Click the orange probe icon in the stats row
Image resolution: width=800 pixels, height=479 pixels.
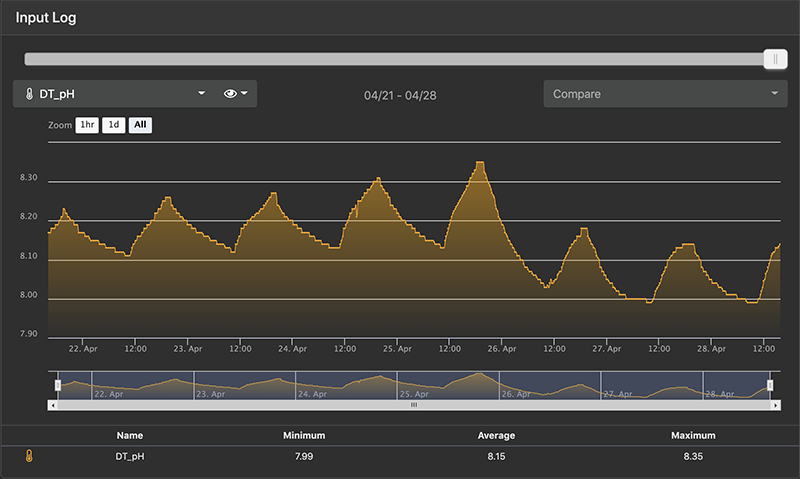[29, 457]
